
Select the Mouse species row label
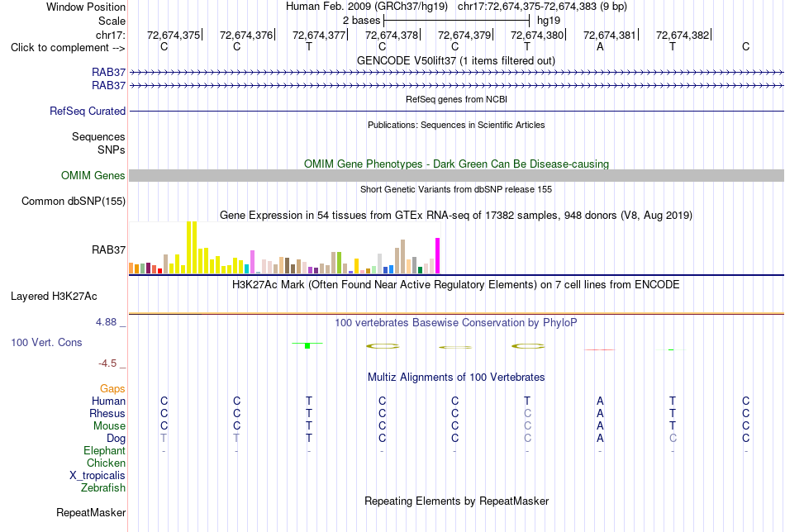point(109,426)
